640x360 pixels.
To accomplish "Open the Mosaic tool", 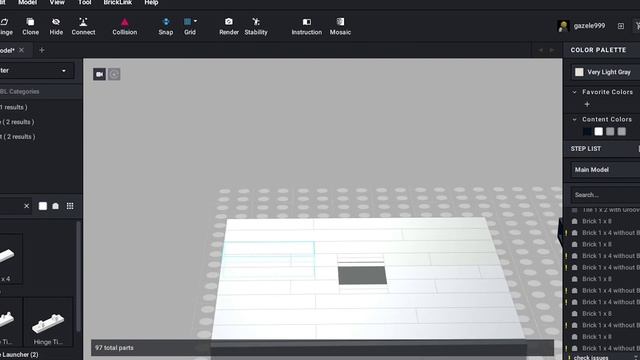I will (x=340, y=26).
